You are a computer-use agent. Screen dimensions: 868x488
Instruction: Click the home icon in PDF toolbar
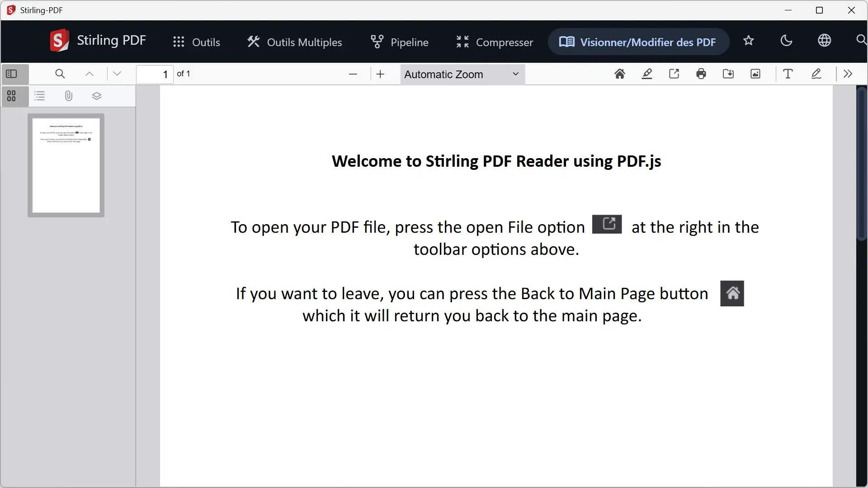[620, 74]
